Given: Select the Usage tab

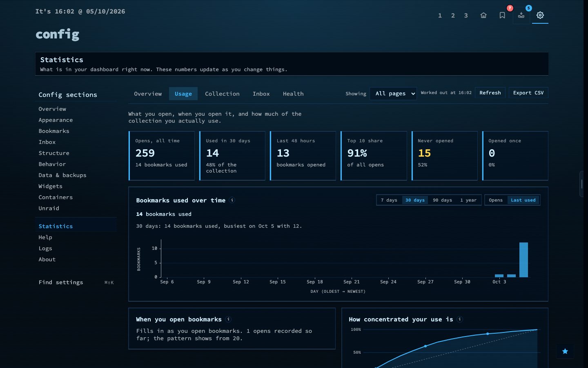Looking at the screenshot, I should [183, 94].
